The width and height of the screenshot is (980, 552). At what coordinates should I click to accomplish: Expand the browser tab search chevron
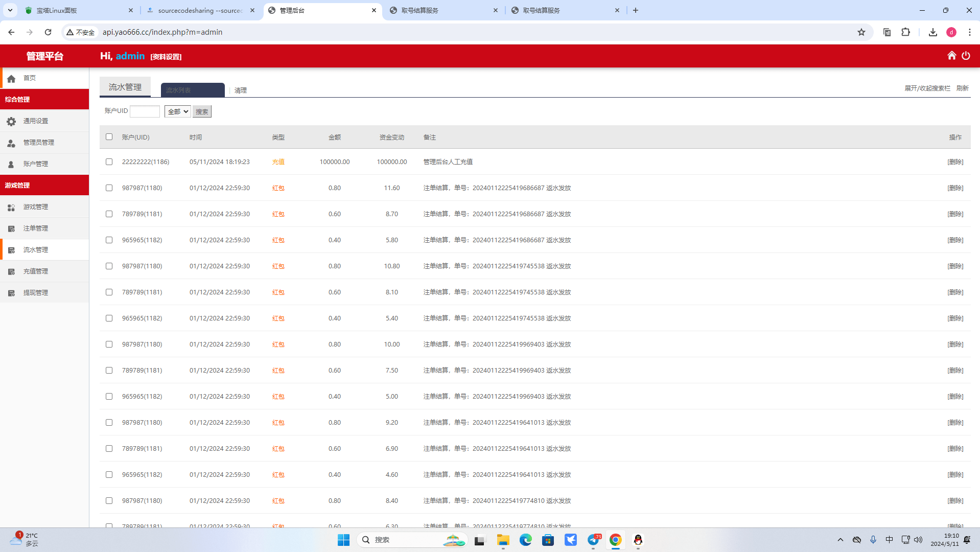10,10
